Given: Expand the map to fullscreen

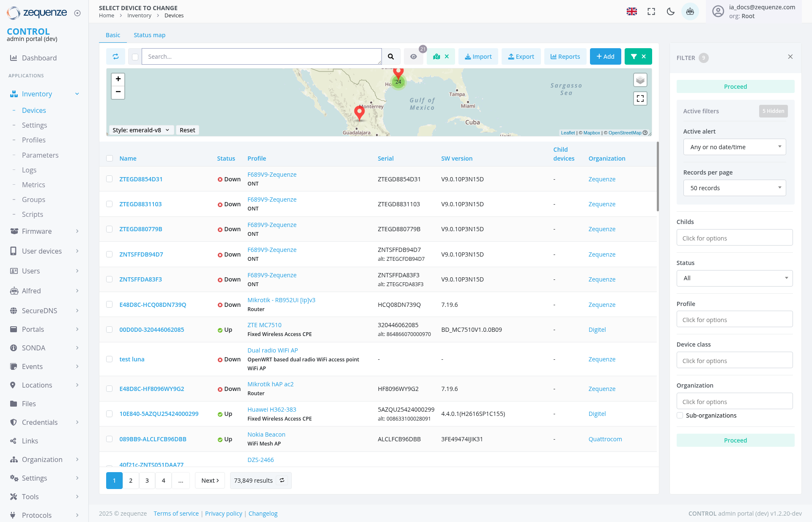Looking at the screenshot, I should (x=640, y=98).
